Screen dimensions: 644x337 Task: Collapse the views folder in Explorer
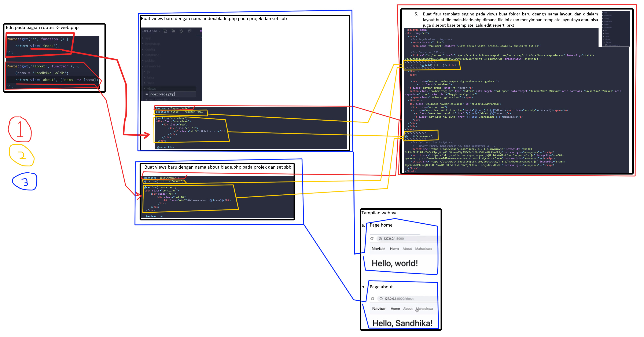tap(151, 89)
